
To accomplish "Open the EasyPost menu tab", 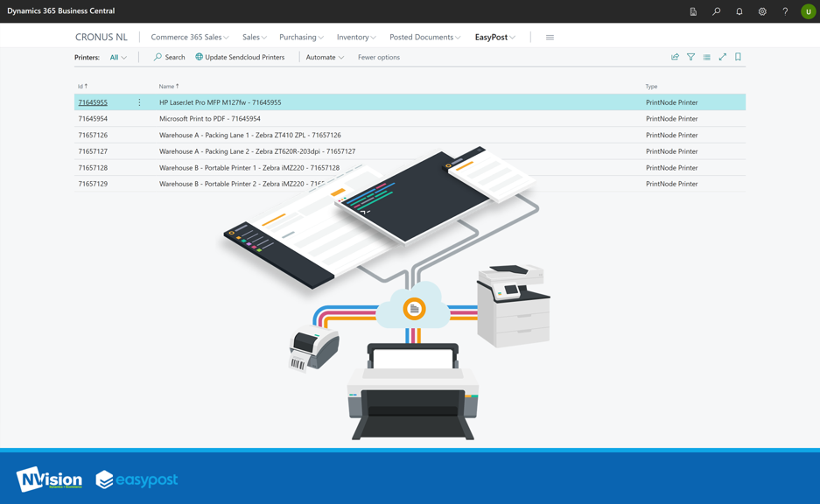I will 490,37.
